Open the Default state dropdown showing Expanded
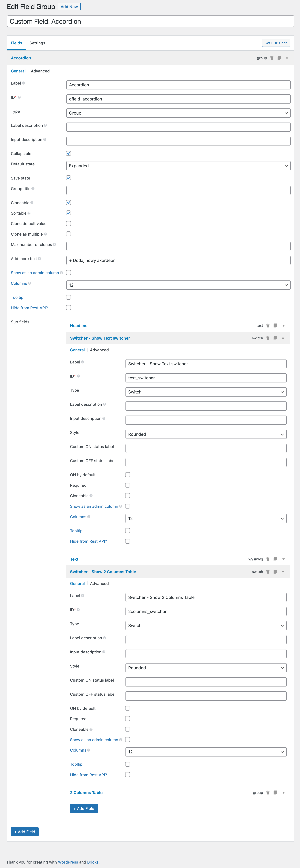300x868 pixels. [178, 166]
